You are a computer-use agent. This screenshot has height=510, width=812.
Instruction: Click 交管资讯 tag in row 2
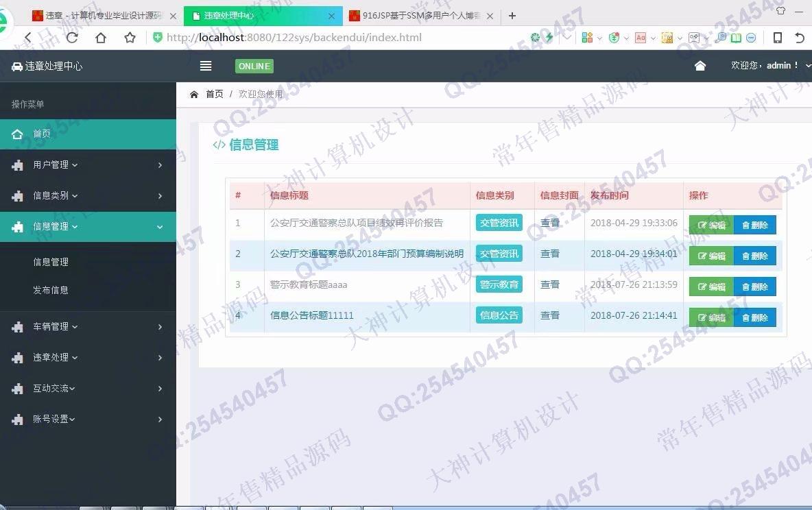pos(499,254)
